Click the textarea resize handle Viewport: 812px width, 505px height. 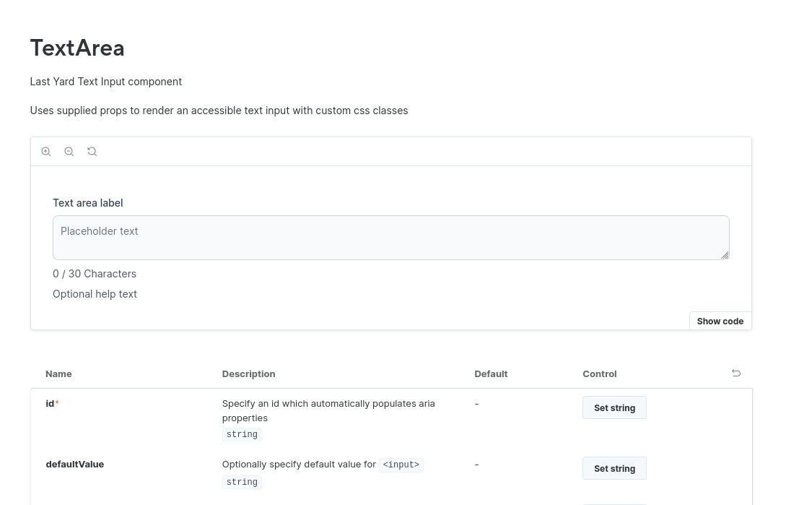point(725,255)
